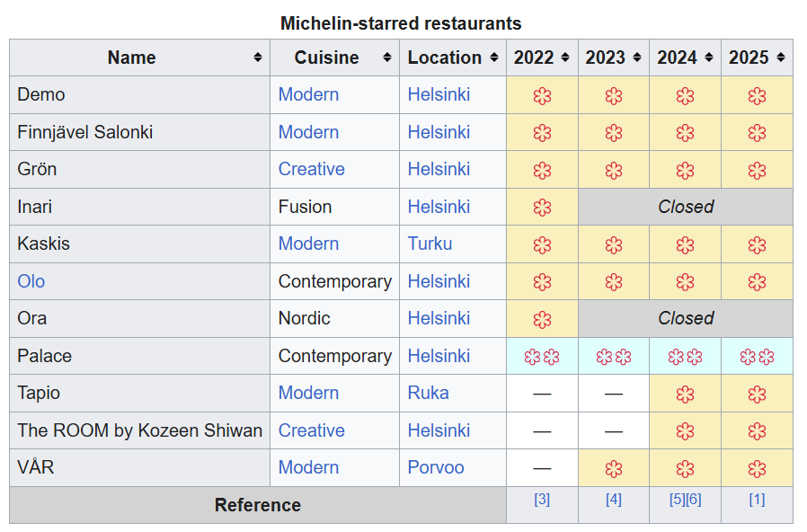Click VÅR's 2023 Michelin star icon
807x532 pixels.
pyautogui.click(x=614, y=468)
